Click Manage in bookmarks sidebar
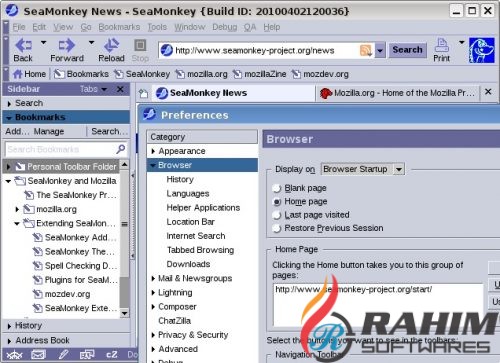500x363 pixels. click(49, 132)
